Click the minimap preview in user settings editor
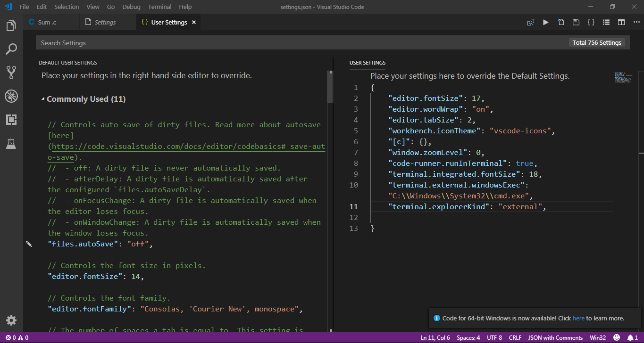The width and height of the screenshot is (644, 343). 623,77
